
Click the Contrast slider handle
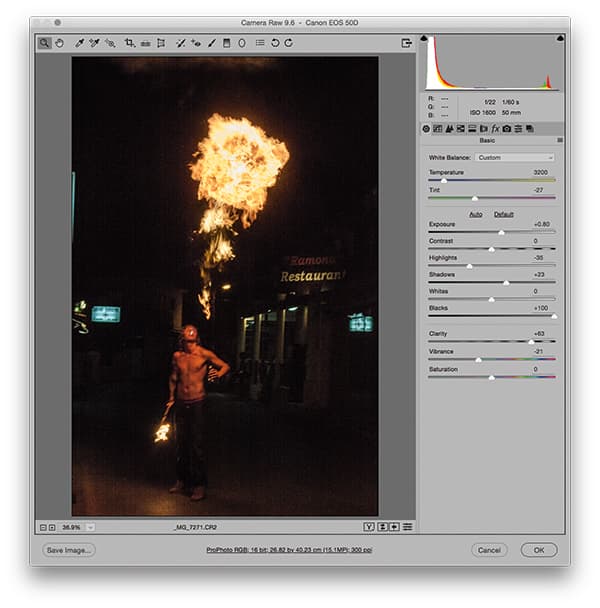click(x=491, y=249)
